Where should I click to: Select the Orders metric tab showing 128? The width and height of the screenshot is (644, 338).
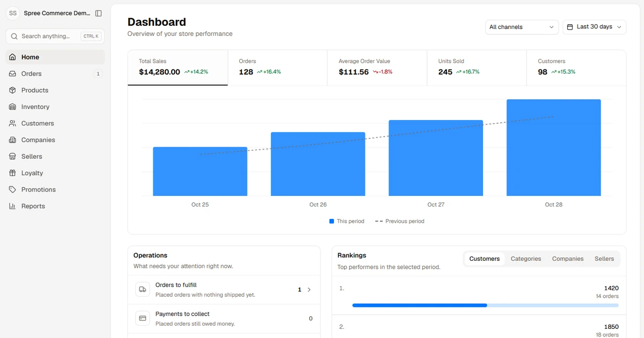(277, 68)
